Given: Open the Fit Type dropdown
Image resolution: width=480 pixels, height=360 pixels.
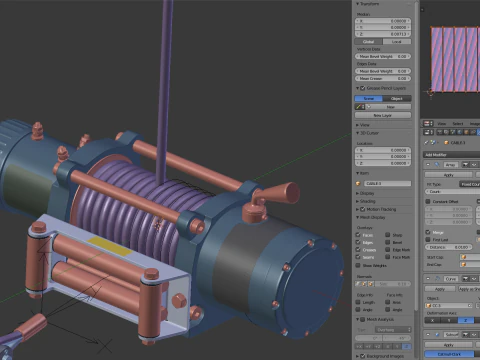Looking at the screenshot, I should [469, 184].
